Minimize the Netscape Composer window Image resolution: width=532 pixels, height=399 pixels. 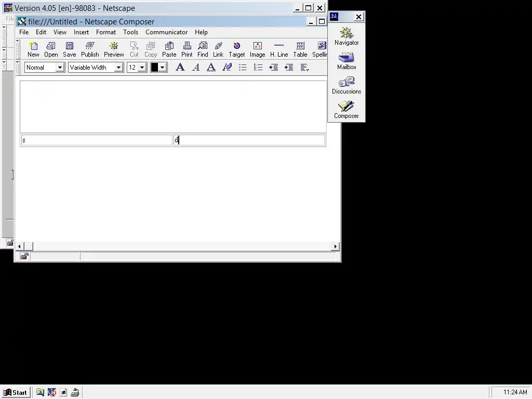311,22
